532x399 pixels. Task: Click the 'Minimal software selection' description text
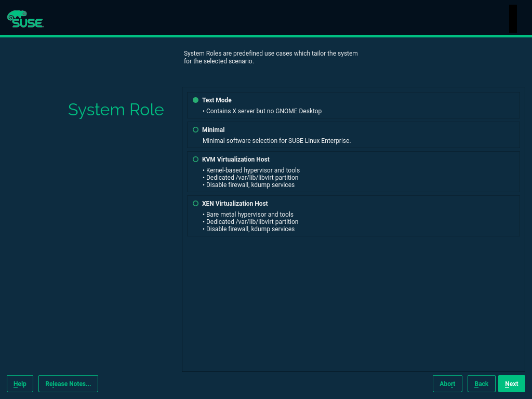(276, 141)
